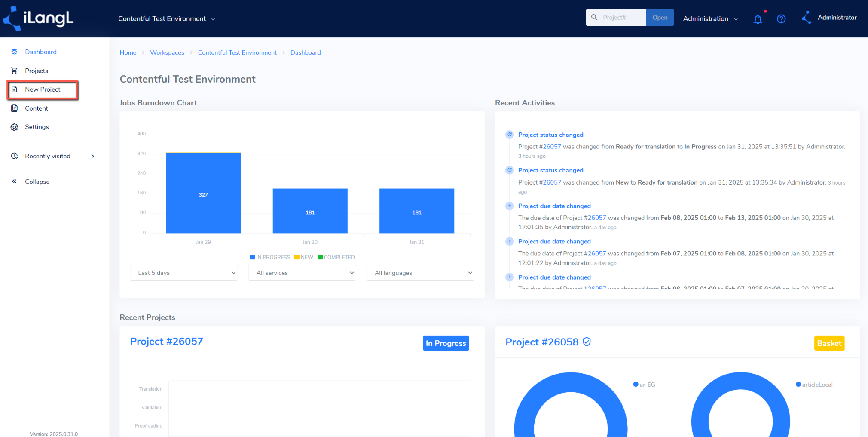Click the Recently visited clock icon
This screenshot has width=868, height=437.
pyautogui.click(x=14, y=156)
